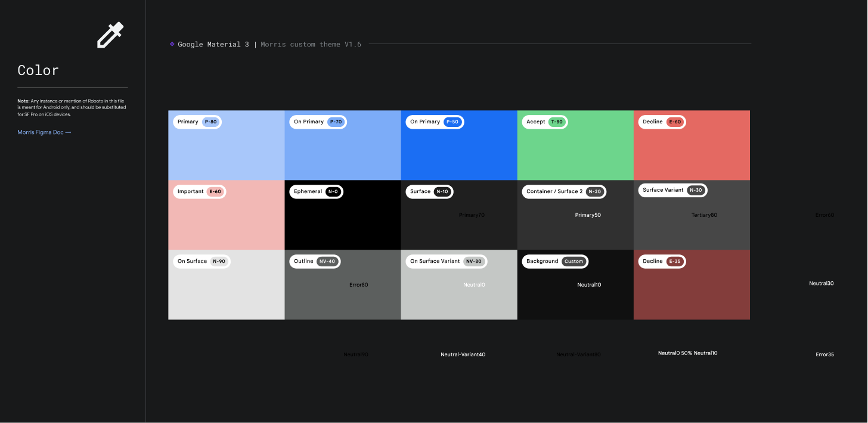Click the 'Primary50' text
Screen dimensions: 868x423
coord(588,215)
